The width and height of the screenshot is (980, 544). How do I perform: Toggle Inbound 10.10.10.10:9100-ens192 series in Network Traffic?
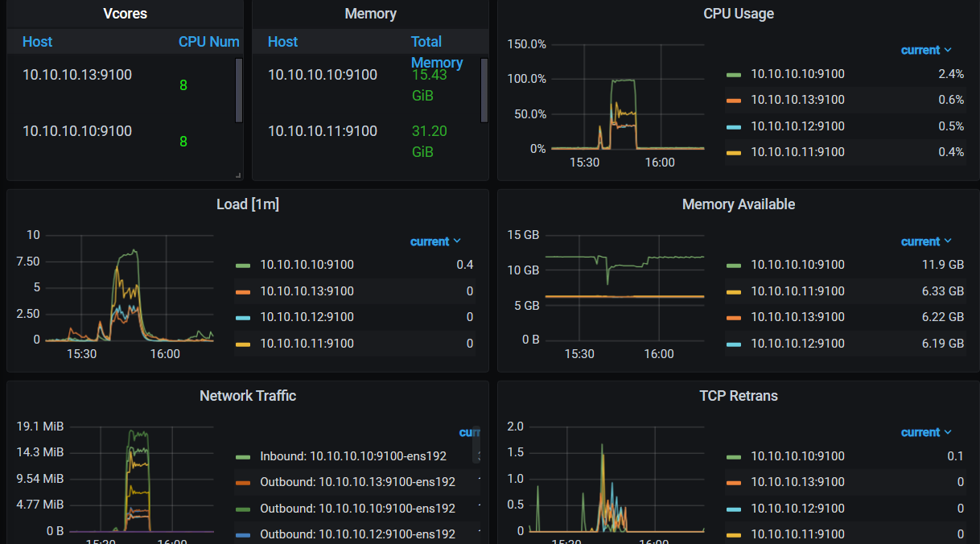352,456
